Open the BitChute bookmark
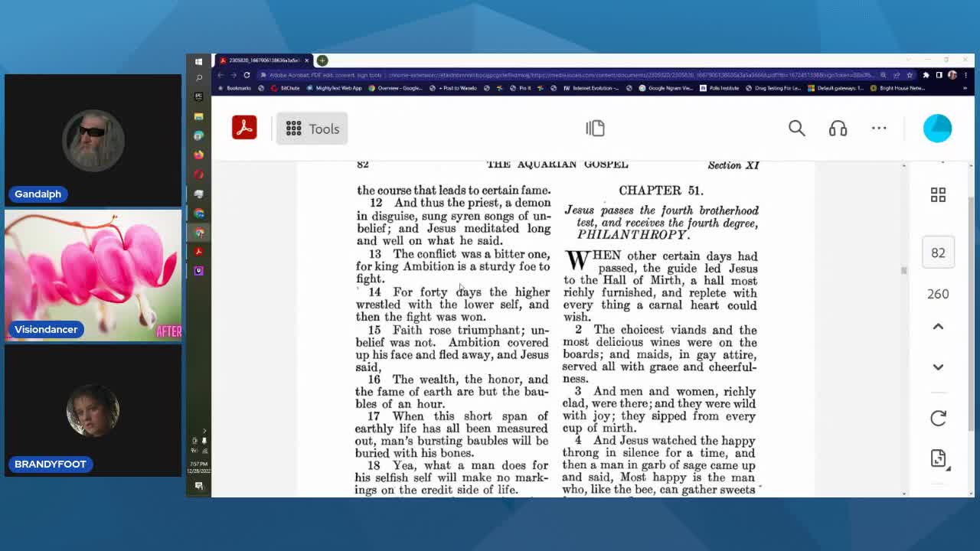Screen dimensions: 980x551 pos(286,88)
